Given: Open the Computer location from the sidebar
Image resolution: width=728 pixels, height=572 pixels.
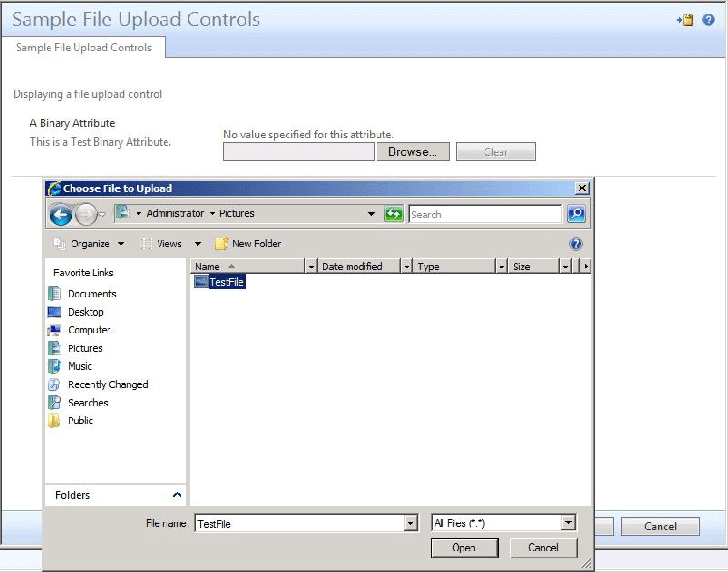Looking at the screenshot, I should pyautogui.click(x=89, y=330).
